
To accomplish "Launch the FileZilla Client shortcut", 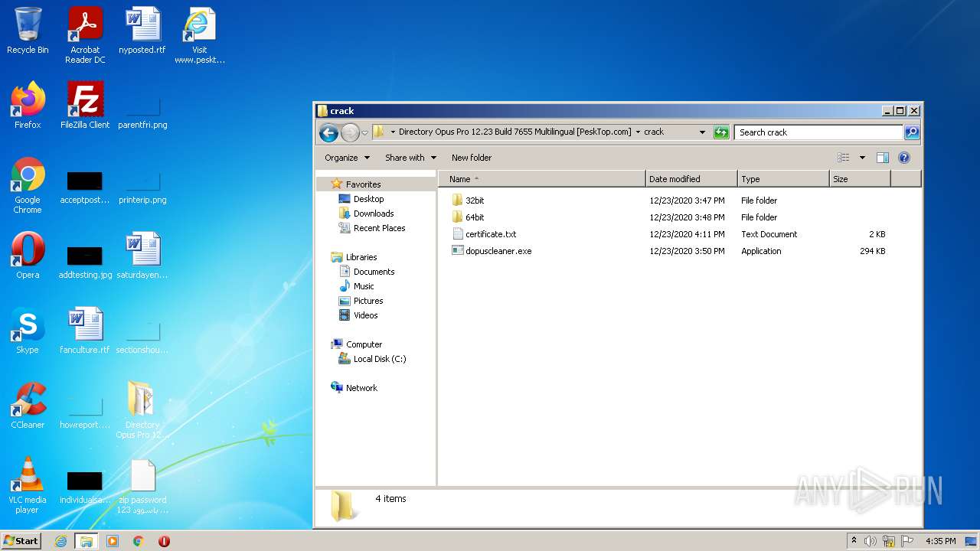I will tap(85, 106).
